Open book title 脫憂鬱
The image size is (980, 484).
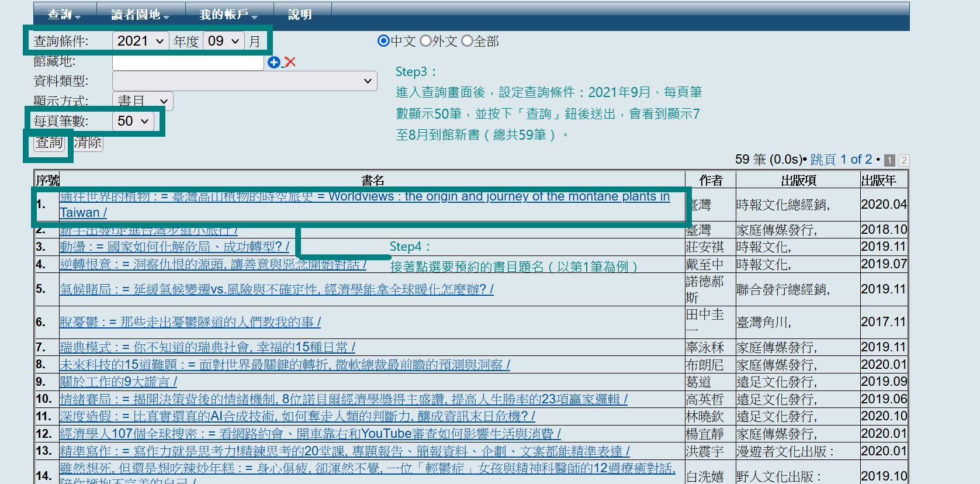point(190,322)
